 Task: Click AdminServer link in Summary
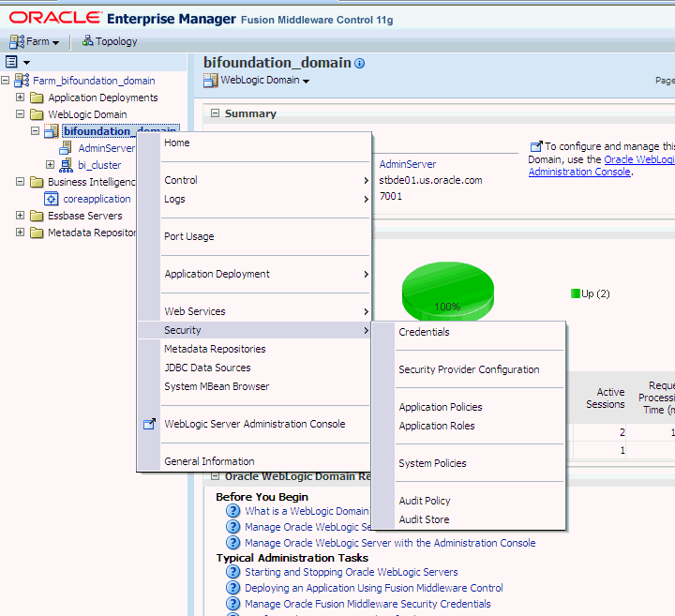click(x=408, y=164)
